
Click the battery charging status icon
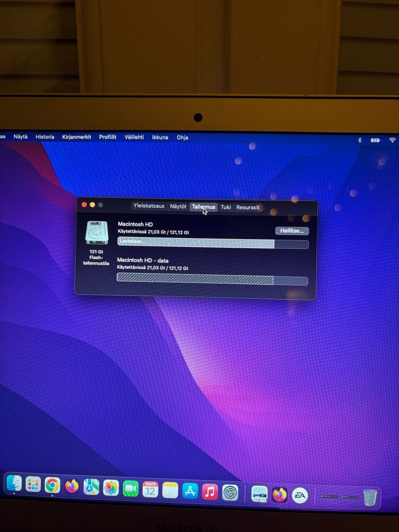pos(375,140)
